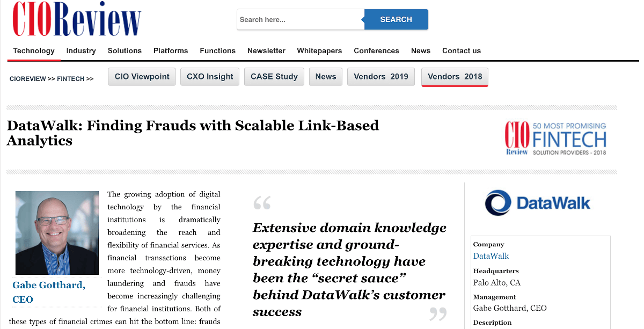Type in the Search here field
This screenshot has height=329, width=644.
coord(300,20)
